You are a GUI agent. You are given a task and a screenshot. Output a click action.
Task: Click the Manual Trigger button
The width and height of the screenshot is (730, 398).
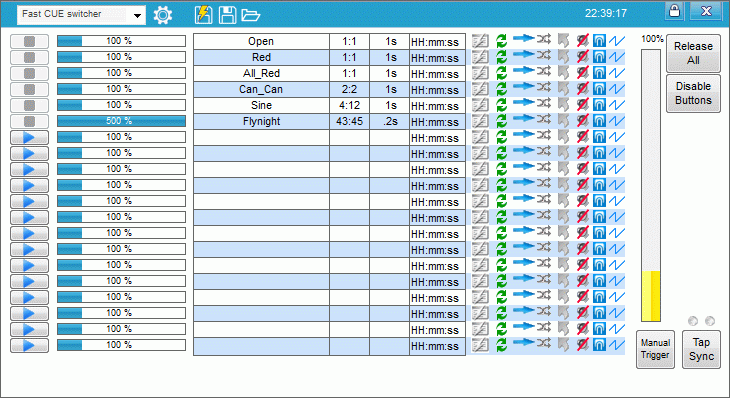coord(655,349)
